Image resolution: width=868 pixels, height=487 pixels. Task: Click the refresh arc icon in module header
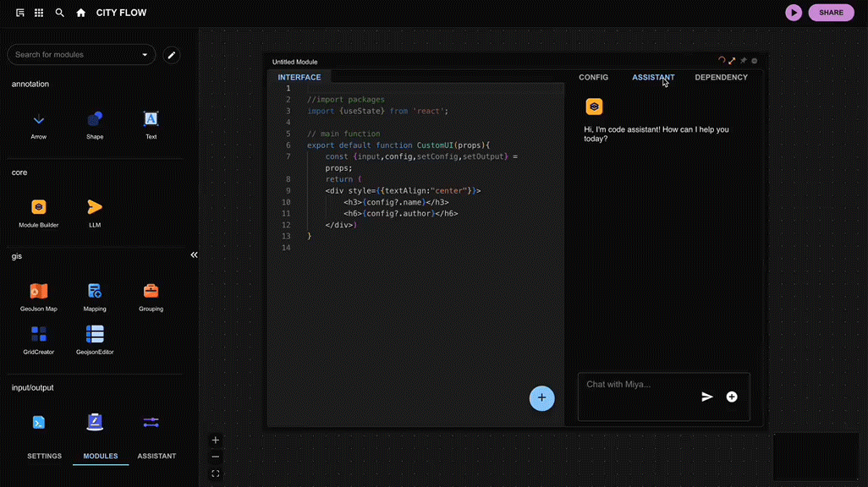point(722,60)
